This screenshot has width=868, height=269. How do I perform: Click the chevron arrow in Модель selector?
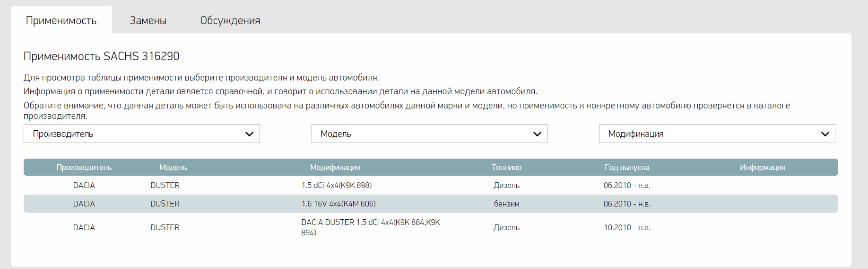point(537,134)
